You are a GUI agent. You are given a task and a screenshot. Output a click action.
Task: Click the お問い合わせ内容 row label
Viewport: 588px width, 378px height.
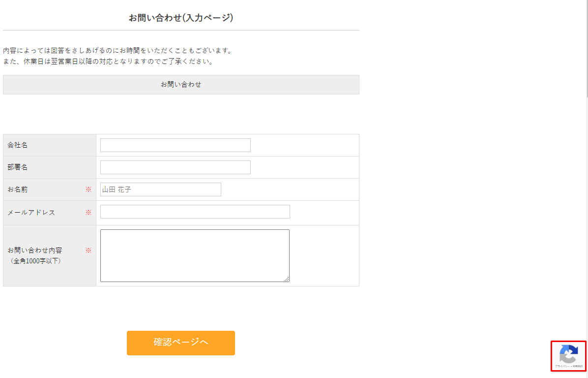tap(34, 251)
